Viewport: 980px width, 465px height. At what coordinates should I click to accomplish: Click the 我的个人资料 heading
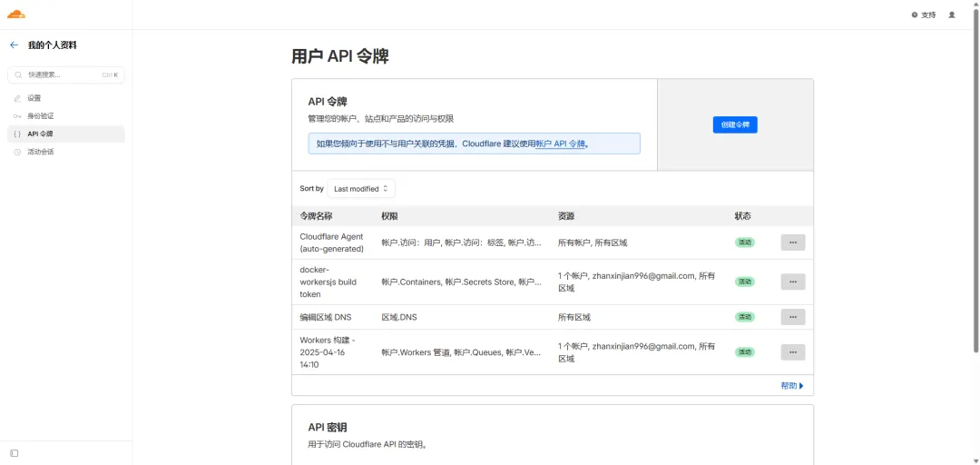53,45
